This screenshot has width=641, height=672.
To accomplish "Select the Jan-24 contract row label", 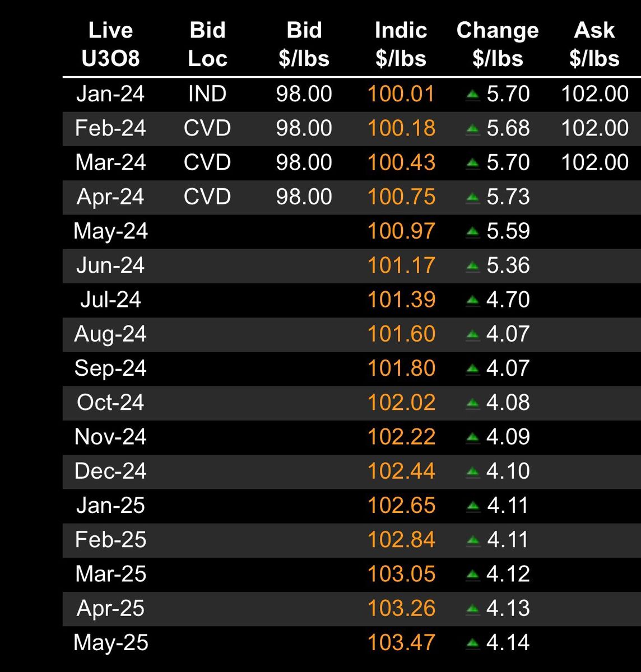I will pyautogui.click(x=110, y=94).
